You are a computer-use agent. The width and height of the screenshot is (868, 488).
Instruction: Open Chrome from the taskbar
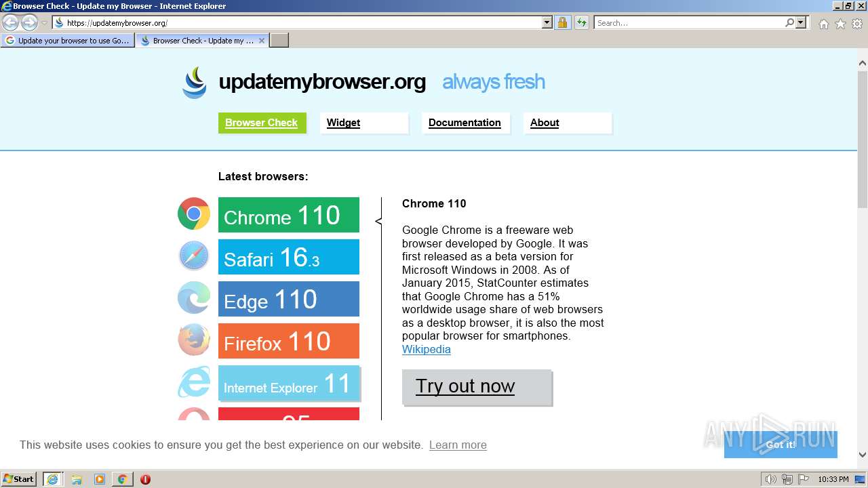pyautogui.click(x=122, y=479)
